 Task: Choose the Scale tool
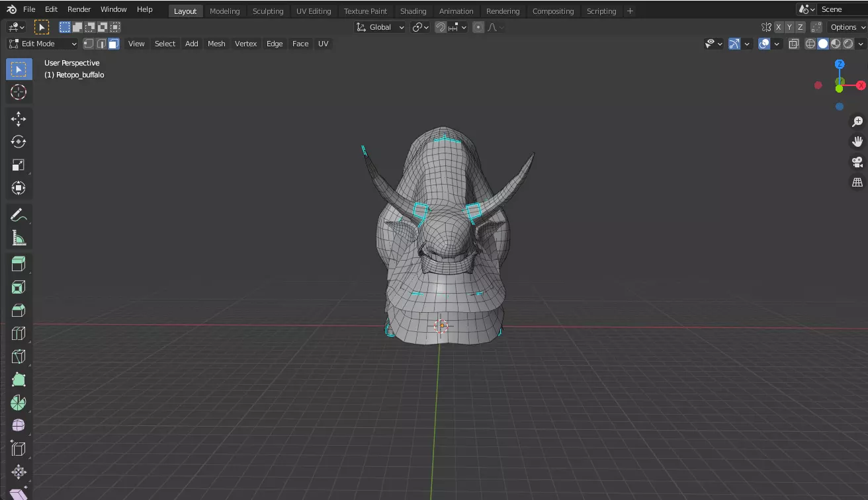click(x=19, y=165)
